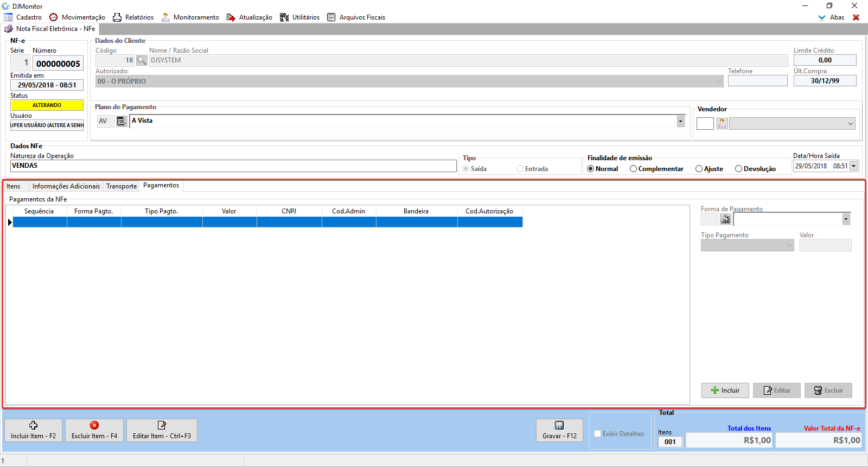Click Editar Item - Ctrl+F3 button
This screenshot has width=868, height=467.
pyautogui.click(x=162, y=430)
